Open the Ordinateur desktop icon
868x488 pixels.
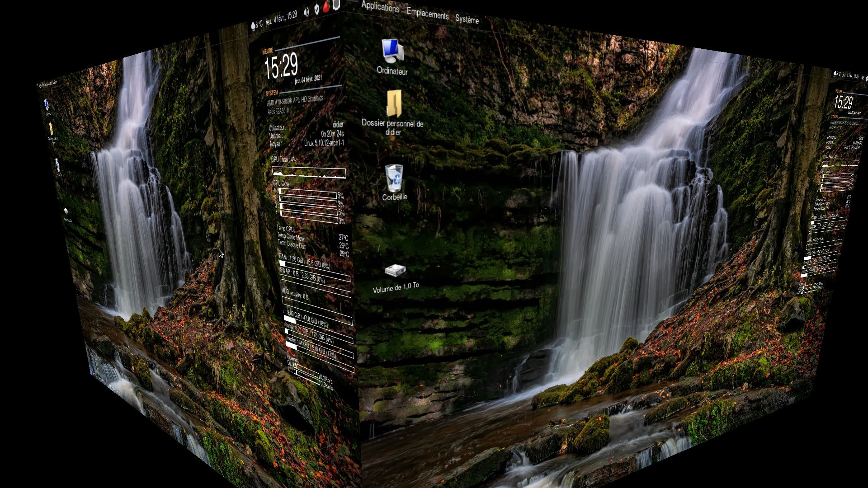[392, 52]
